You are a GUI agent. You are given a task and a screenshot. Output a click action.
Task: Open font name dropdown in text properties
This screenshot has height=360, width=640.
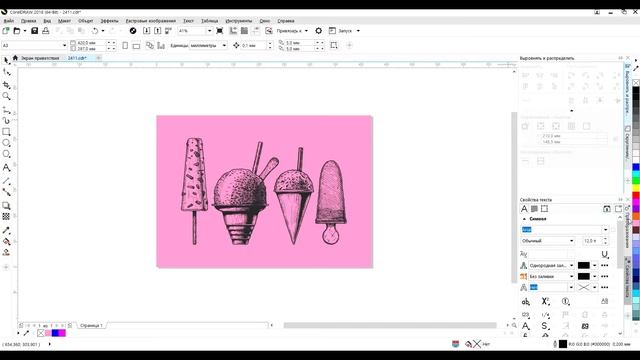tap(605, 230)
